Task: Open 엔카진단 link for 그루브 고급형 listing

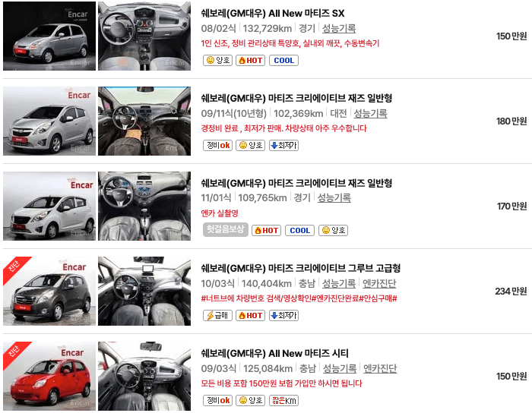Action: [379, 283]
